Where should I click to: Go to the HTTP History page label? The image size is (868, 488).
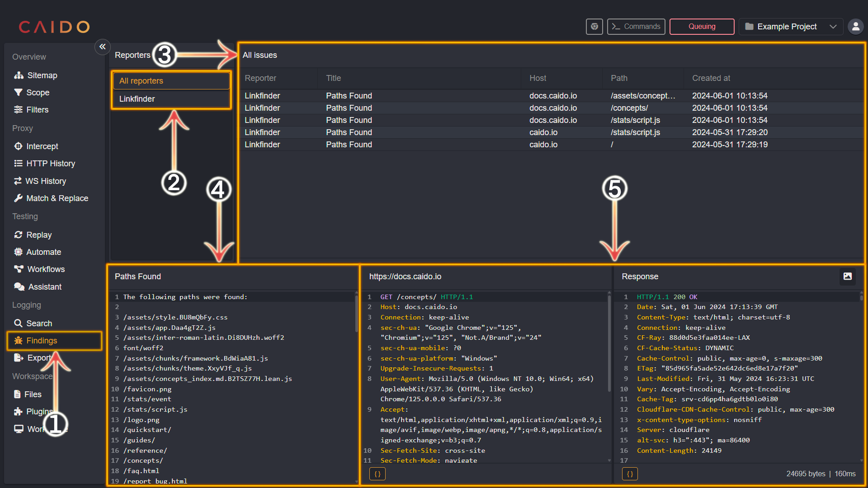click(51, 164)
